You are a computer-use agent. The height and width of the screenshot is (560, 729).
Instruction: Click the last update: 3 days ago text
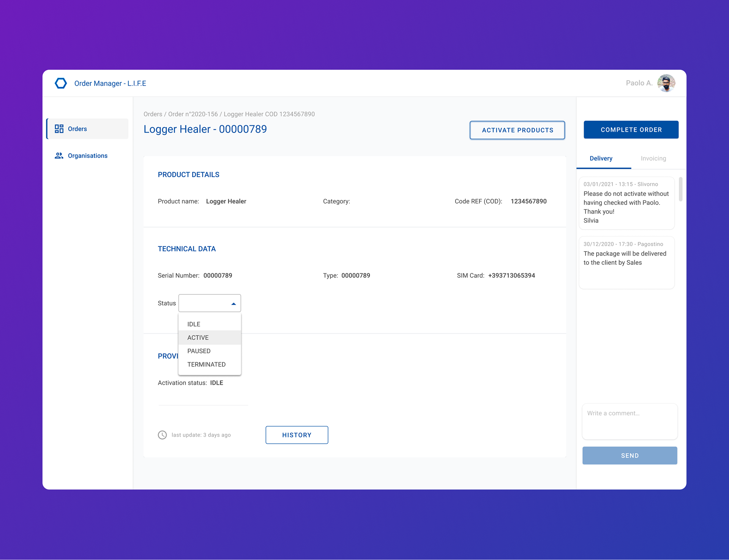coord(201,435)
